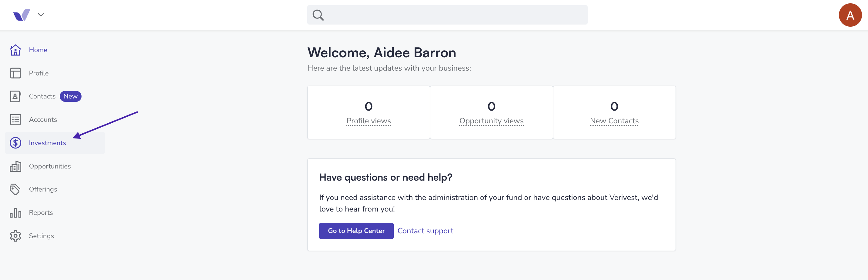Open the user avatar menu
This screenshot has height=280, width=868.
[x=850, y=15]
